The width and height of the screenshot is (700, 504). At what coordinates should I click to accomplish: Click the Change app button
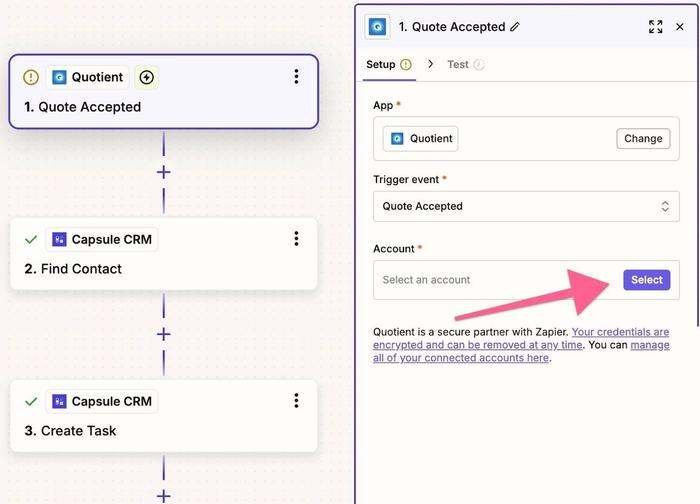coord(643,139)
